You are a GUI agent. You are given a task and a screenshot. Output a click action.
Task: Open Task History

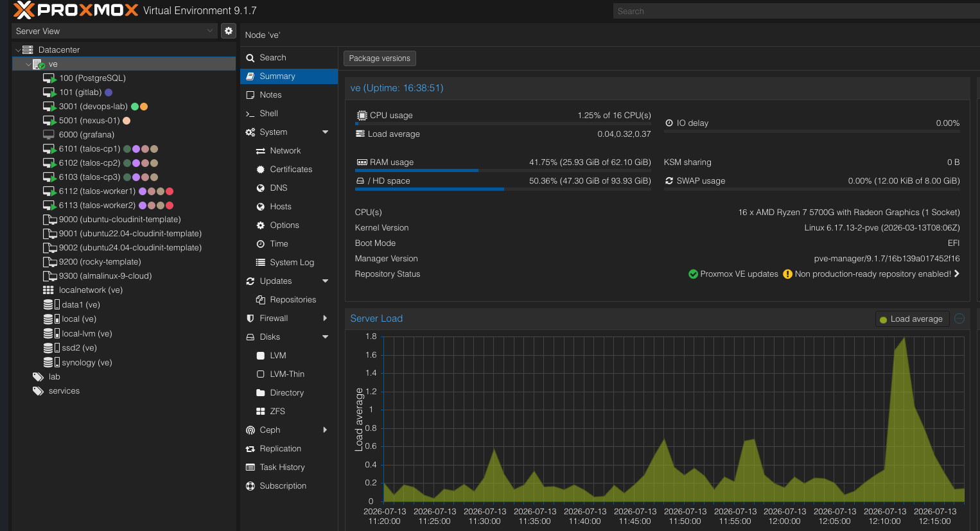[289, 467]
